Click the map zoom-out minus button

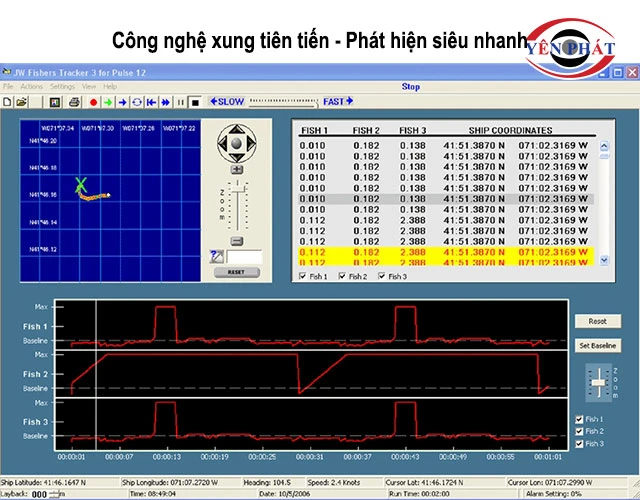coord(237,241)
